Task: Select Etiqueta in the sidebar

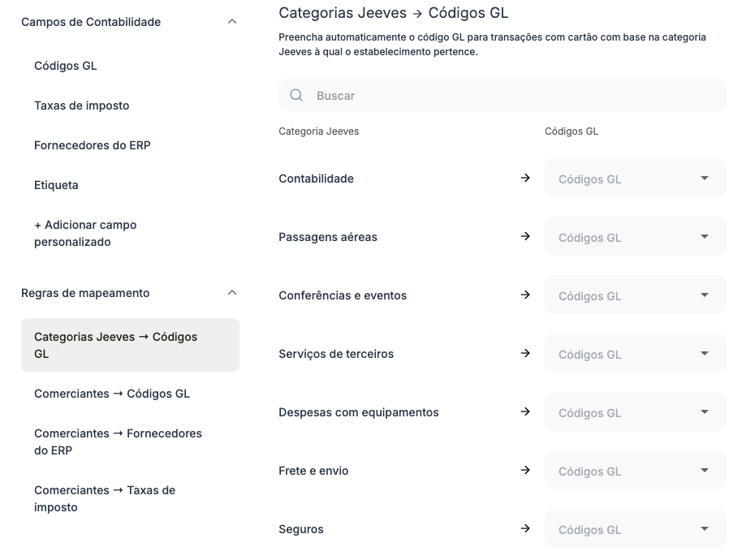Action: [57, 185]
